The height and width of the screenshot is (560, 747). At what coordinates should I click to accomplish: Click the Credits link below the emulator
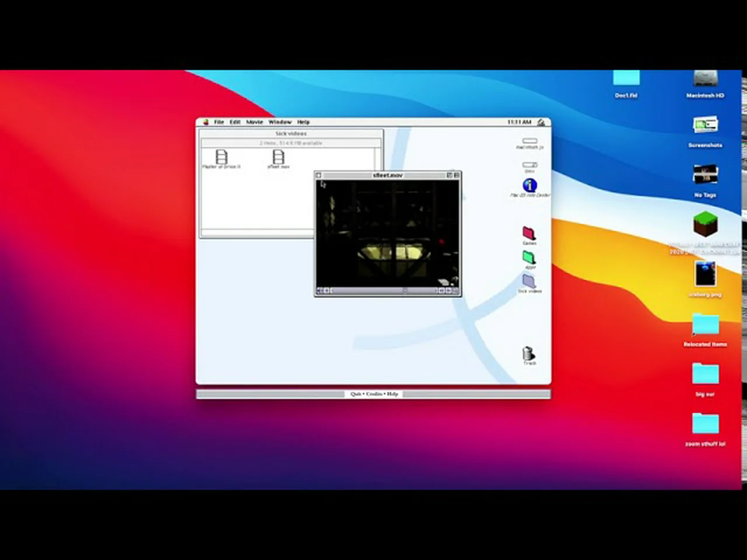(374, 394)
